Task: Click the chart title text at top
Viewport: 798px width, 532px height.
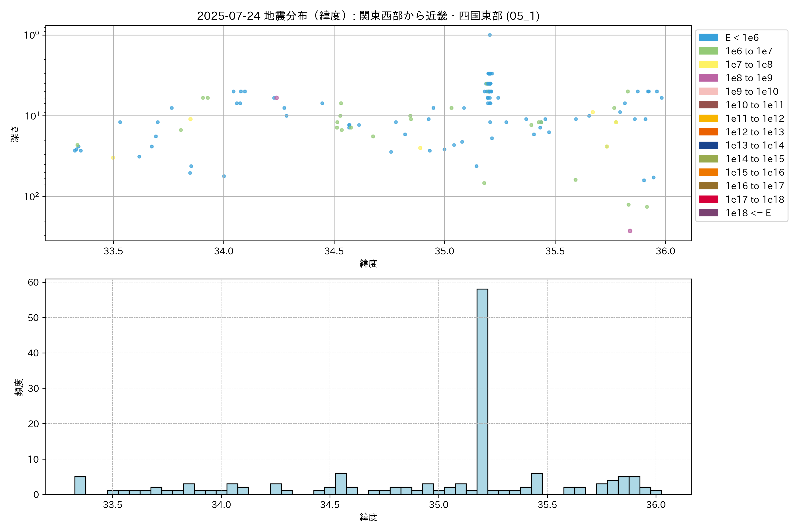Action: [x=368, y=16]
